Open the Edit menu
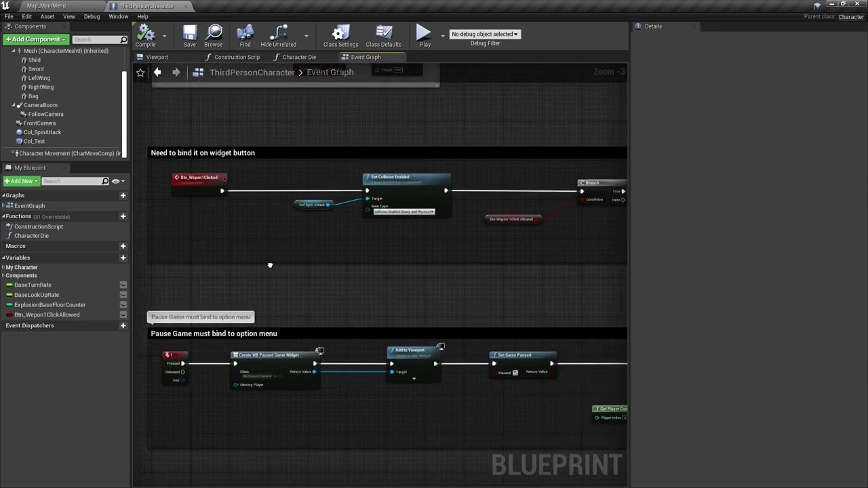The width and height of the screenshot is (868, 488). (26, 16)
